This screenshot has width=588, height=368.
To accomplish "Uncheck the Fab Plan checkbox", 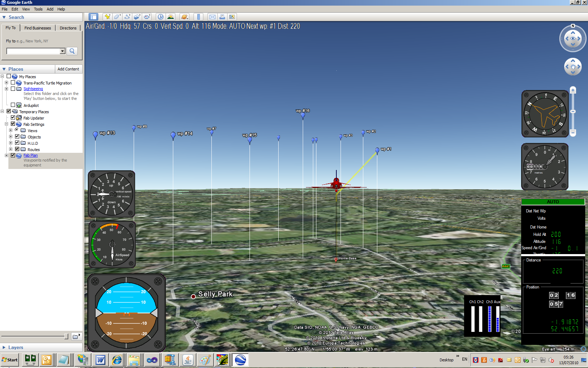I will 13,155.
